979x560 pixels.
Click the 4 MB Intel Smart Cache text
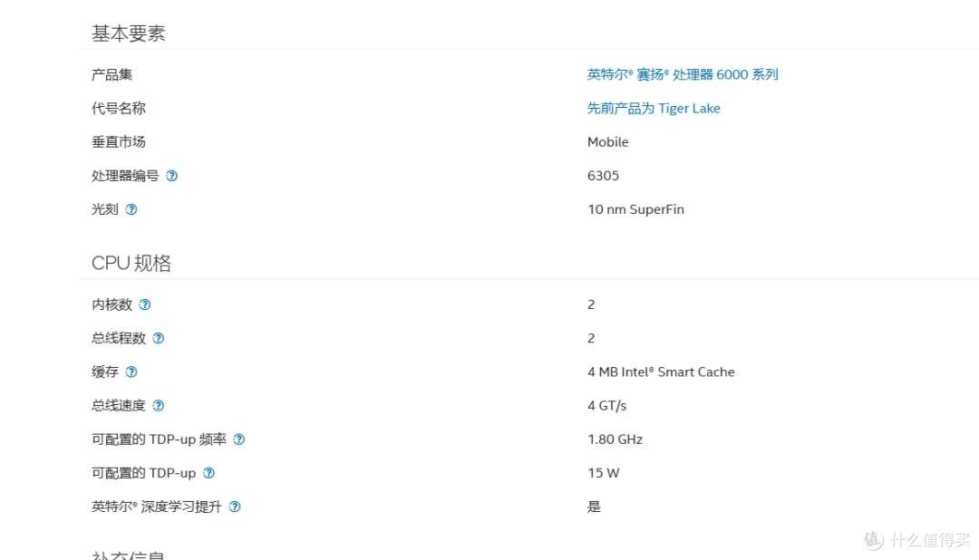[x=661, y=372]
